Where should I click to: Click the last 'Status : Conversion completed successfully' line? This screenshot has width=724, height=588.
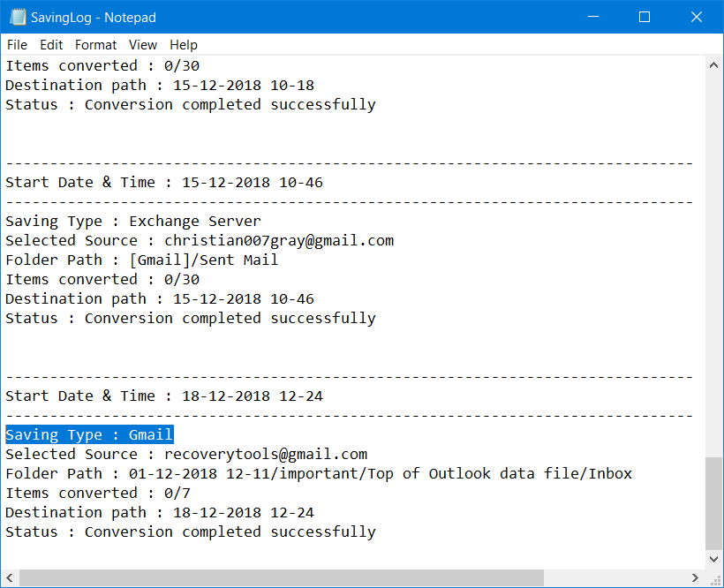(x=191, y=532)
